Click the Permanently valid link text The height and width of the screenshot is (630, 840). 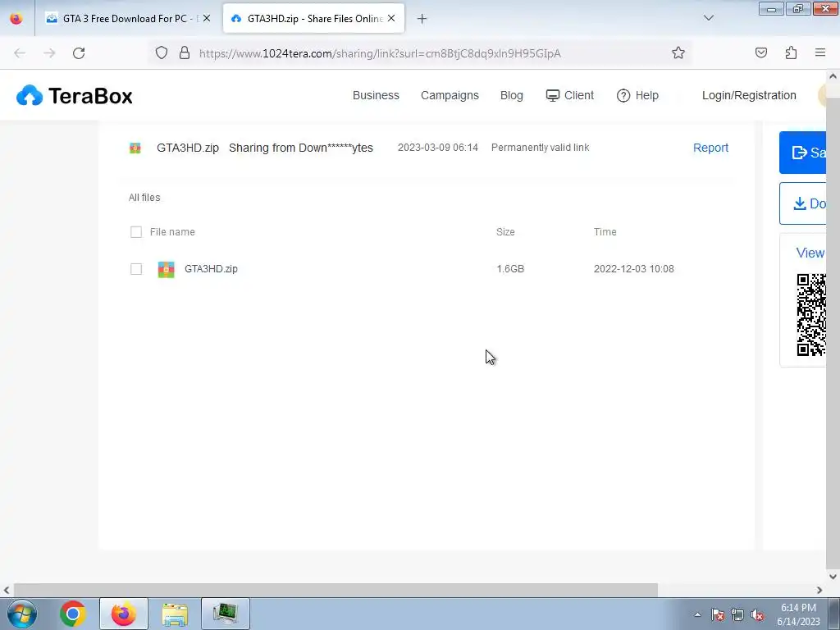point(540,148)
